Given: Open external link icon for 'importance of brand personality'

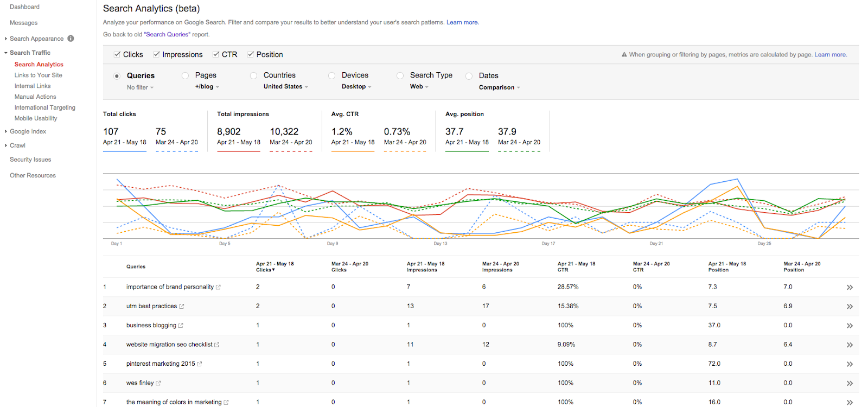Looking at the screenshot, I should tap(218, 287).
